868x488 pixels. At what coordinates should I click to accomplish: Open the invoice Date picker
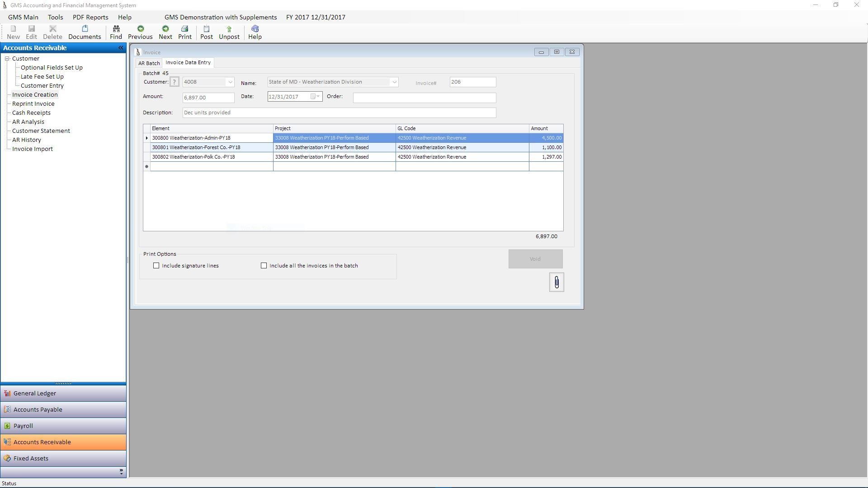pyautogui.click(x=316, y=97)
